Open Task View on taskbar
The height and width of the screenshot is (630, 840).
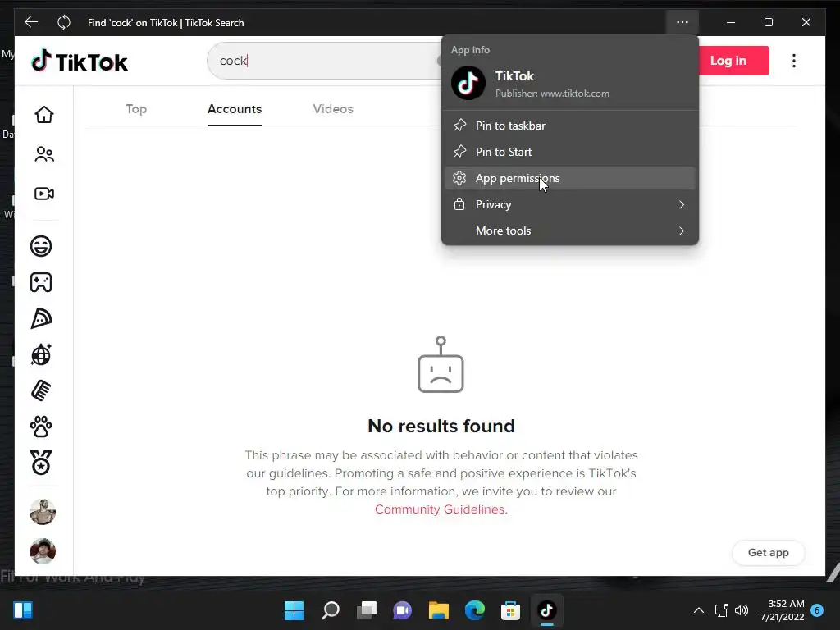[x=367, y=610]
